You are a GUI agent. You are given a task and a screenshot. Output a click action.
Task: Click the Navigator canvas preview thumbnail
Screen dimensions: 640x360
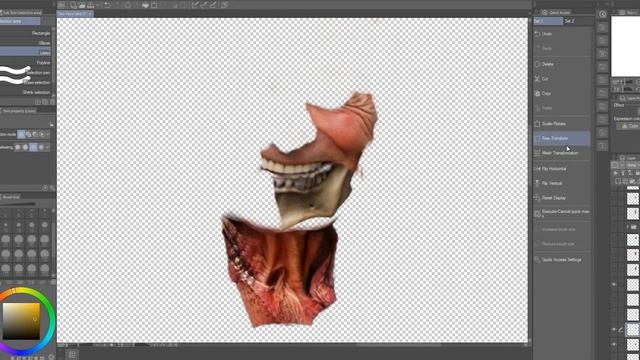(625, 46)
